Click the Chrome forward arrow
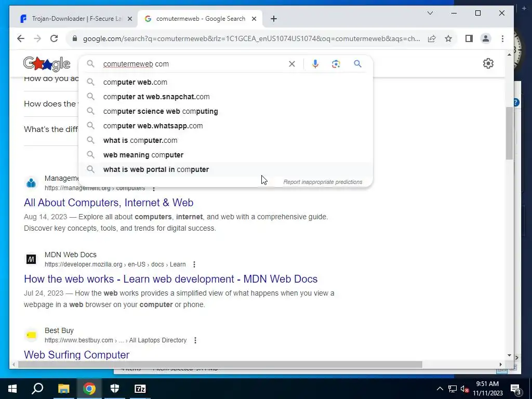This screenshot has width=532, height=399. (37, 38)
